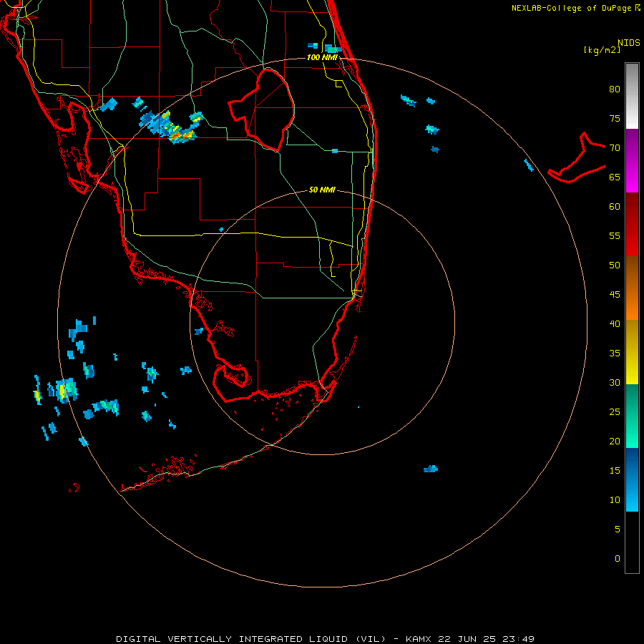Click the legend value 65
The image size is (644, 644).
coord(615,177)
